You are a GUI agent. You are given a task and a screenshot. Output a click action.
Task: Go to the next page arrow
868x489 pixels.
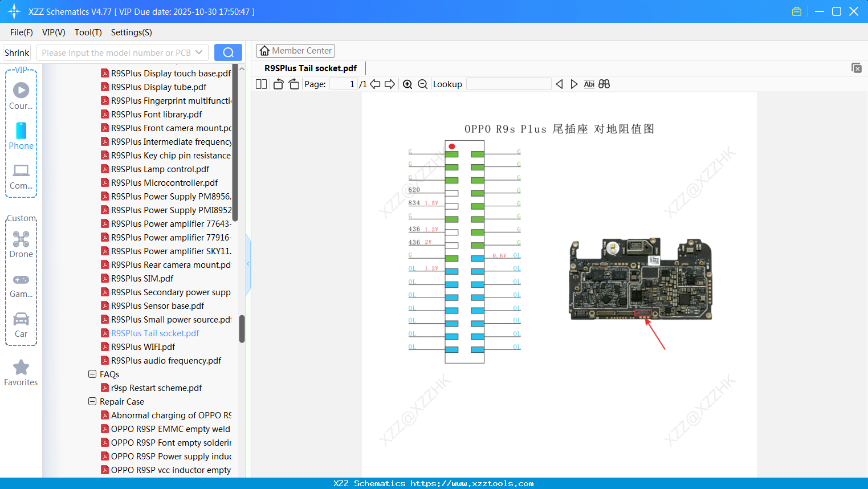(x=390, y=84)
